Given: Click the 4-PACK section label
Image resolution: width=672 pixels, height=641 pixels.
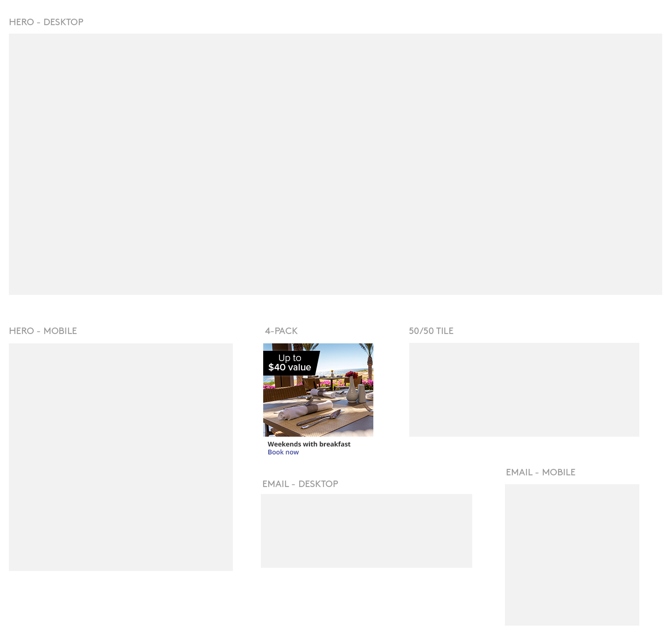Looking at the screenshot, I should point(281,331).
